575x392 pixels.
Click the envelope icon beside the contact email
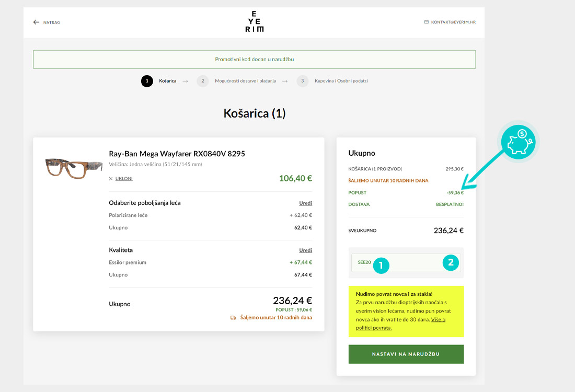pyautogui.click(x=426, y=22)
